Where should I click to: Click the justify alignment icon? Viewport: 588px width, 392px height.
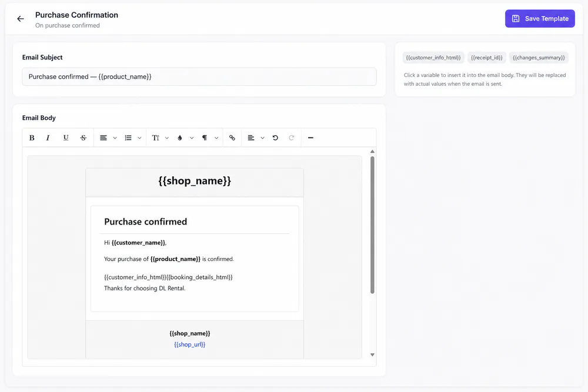click(103, 138)
